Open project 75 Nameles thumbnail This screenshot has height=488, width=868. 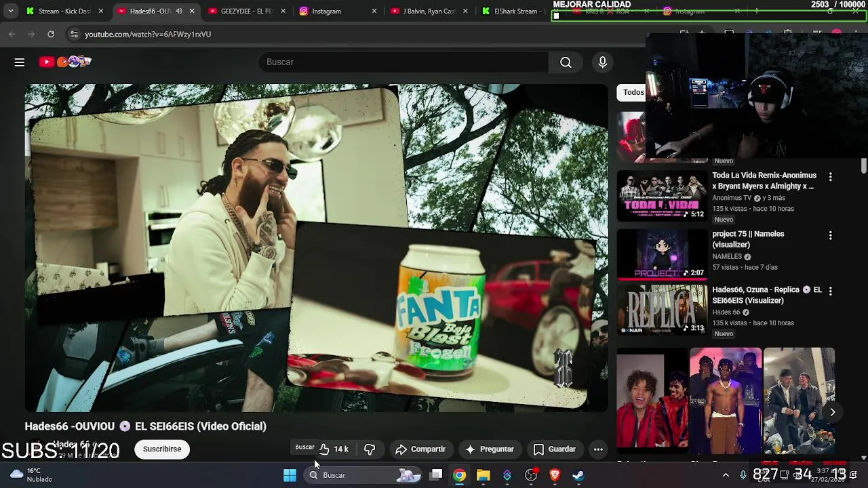pos(662,254)
